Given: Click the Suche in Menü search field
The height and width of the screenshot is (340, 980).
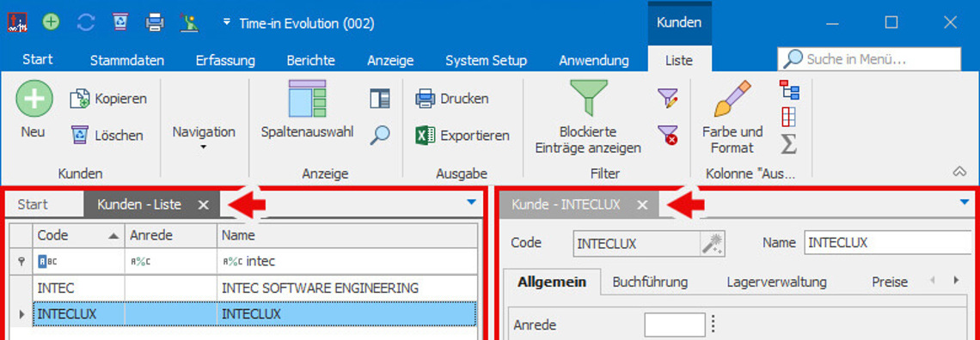Looking at the screenshot, I should pyautogui.click(x=869, y=59).
